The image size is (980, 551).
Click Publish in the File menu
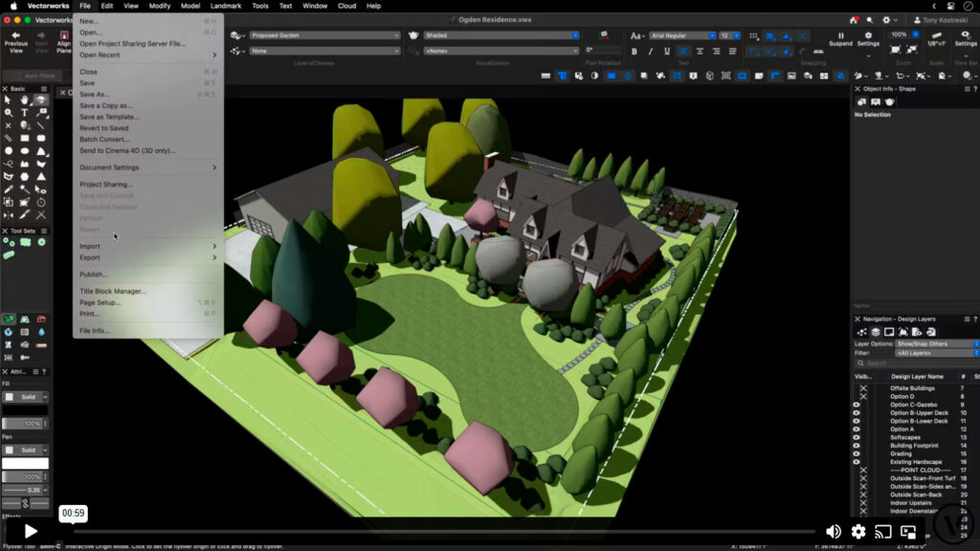coord(93,275)
